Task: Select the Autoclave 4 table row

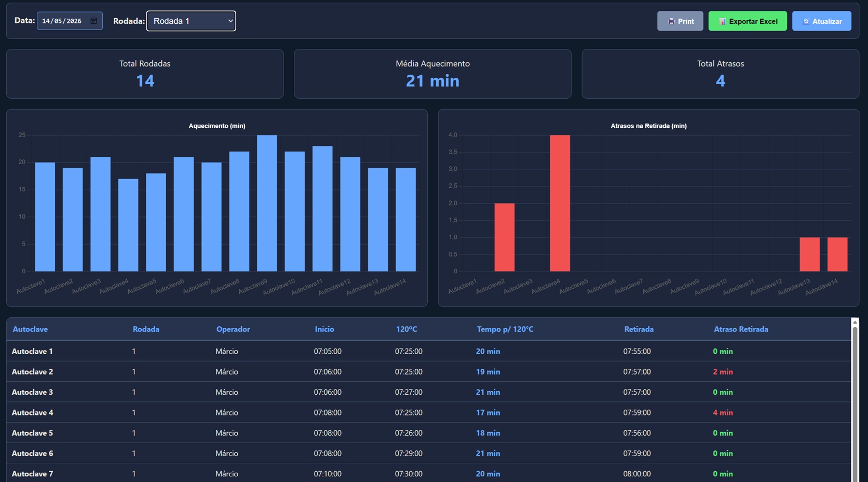Action: pyautogui.click(x=429, y=412)
